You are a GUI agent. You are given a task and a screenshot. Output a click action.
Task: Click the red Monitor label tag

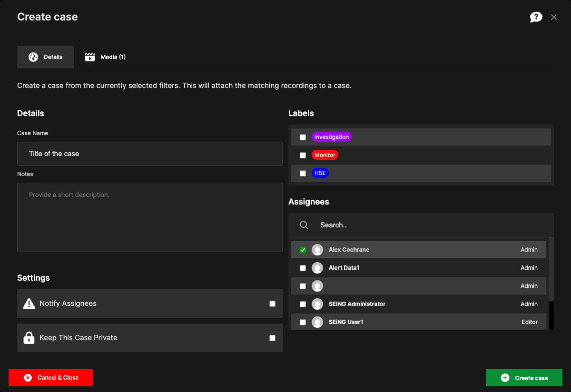click(x=325, y=155)
